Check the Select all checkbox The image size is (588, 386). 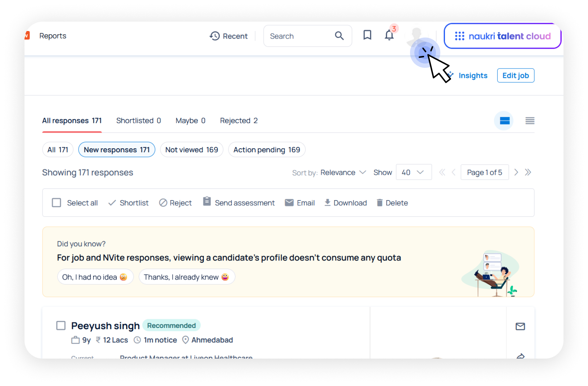(57, 203)
